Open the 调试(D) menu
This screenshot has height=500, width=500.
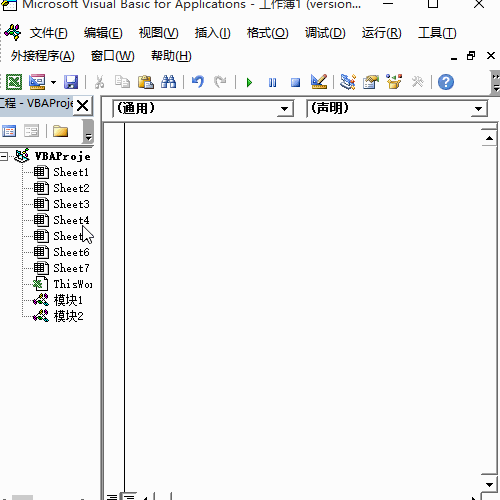325,33
